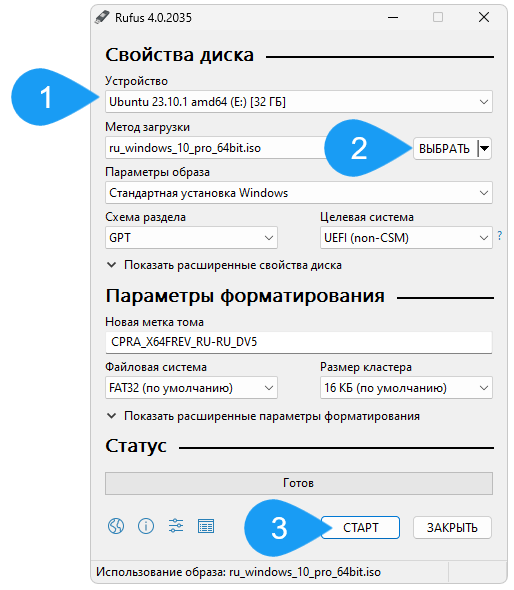
Task: Open the Параметры образа dropdown
Action: 299,193
